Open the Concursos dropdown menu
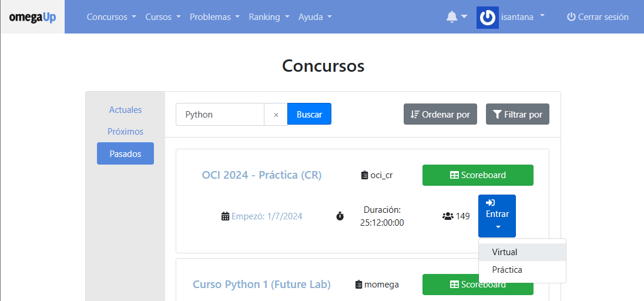Viewport: 644px width, 301px height. 111,17
